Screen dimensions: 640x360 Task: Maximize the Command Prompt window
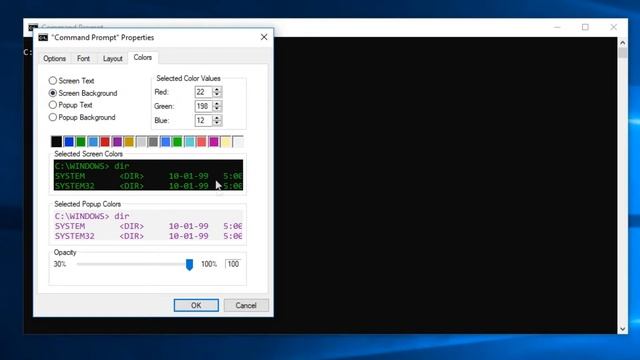coord(585,27)
